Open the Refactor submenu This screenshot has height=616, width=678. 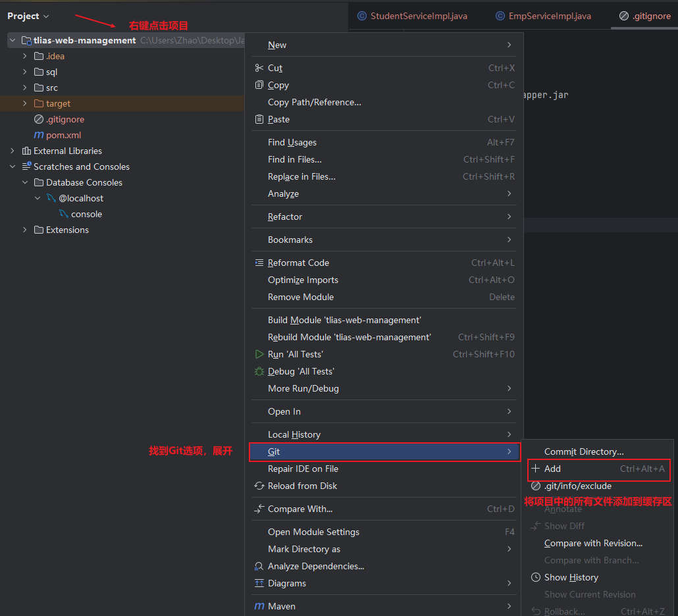pos(384,217)
